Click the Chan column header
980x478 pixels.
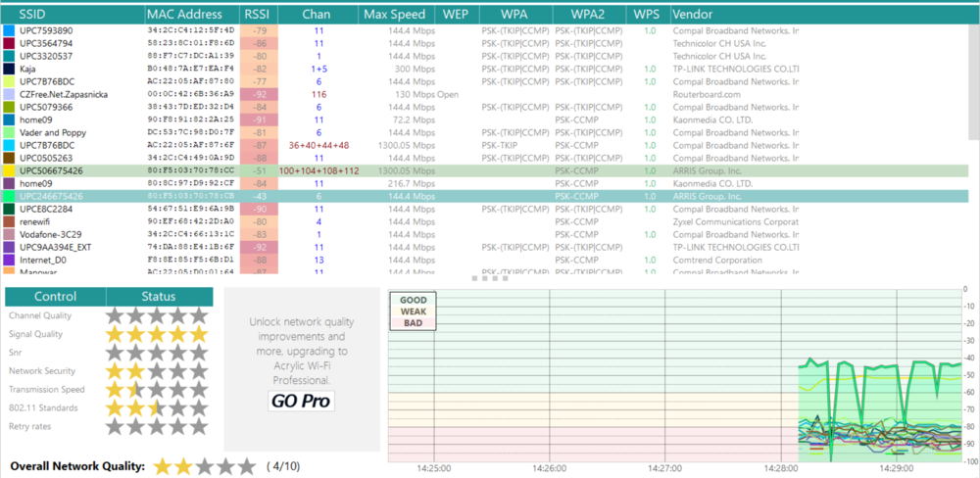pos(317,15)
